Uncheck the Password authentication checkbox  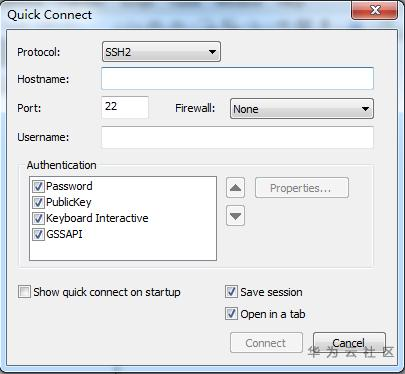click(x=38, y=186)
